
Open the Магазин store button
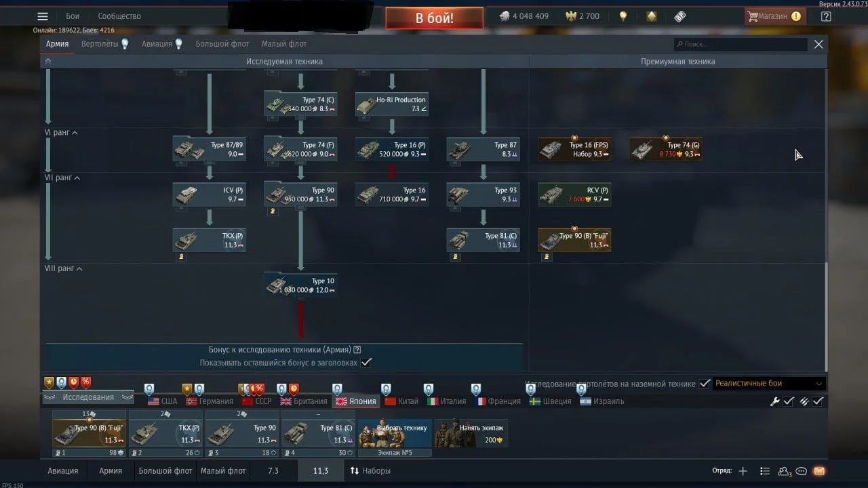774,16
